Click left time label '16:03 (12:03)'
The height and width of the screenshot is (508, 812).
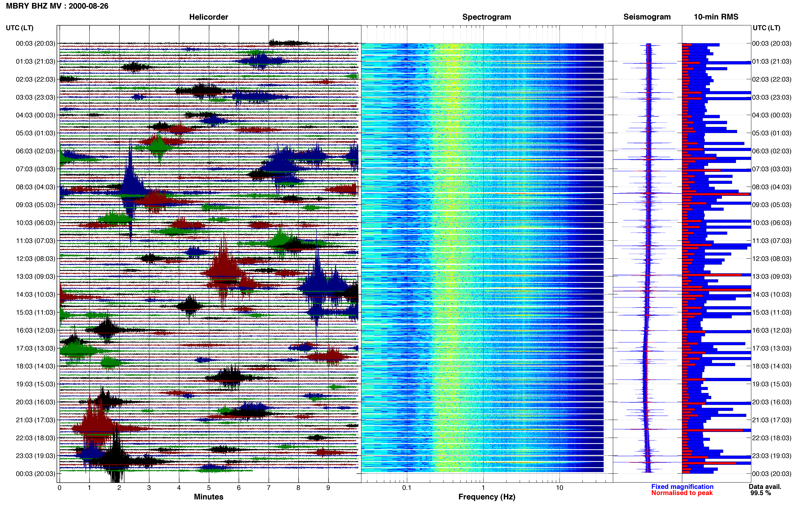point(35,330)
